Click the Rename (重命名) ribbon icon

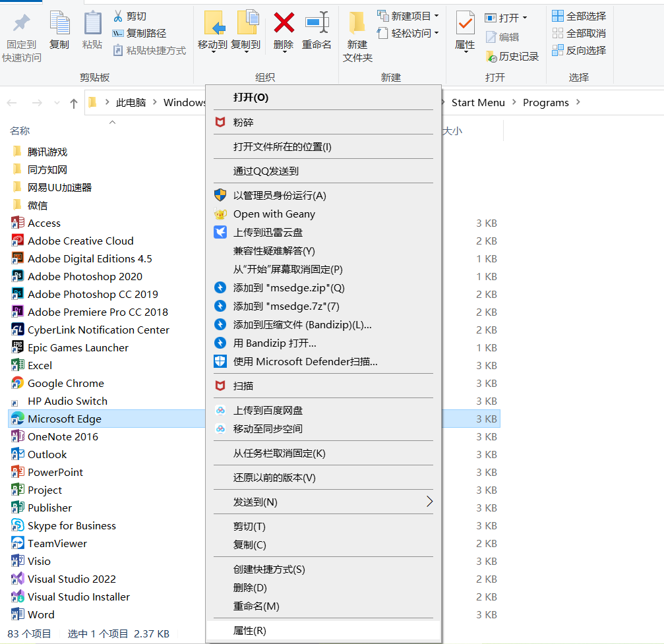pyautogui.click(x=317, y=22)
